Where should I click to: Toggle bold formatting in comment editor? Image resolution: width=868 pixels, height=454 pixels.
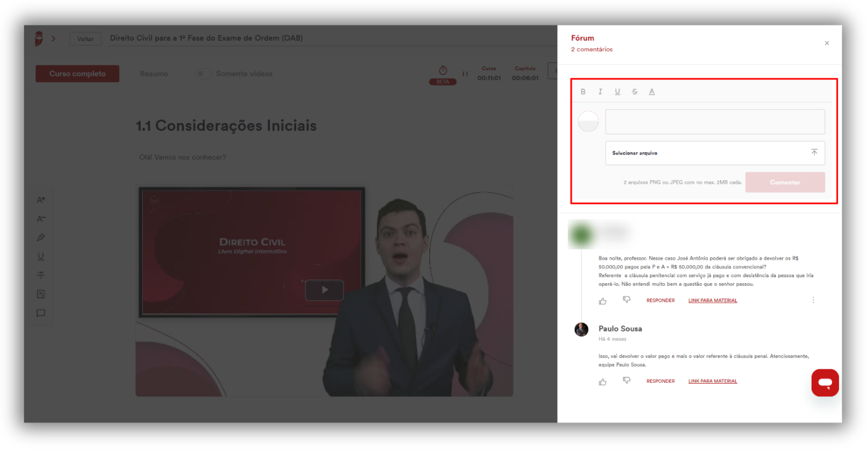pyautogui.click(x=583, y=92)
